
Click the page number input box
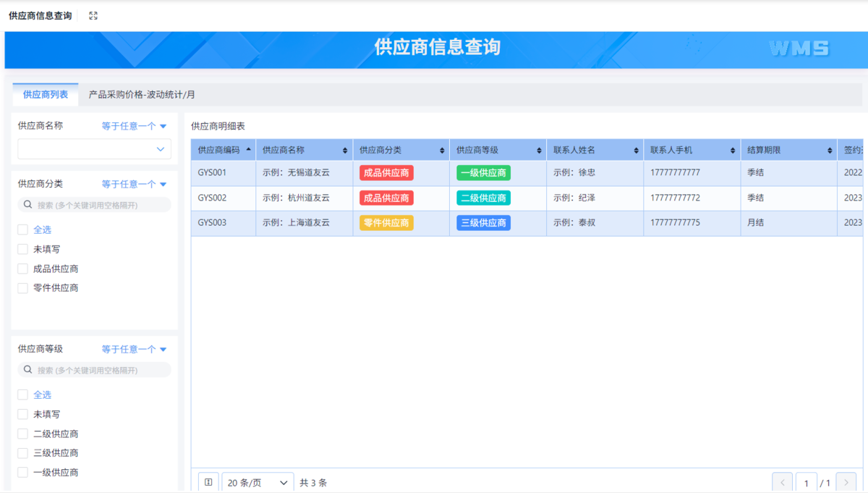coord(807,483)
